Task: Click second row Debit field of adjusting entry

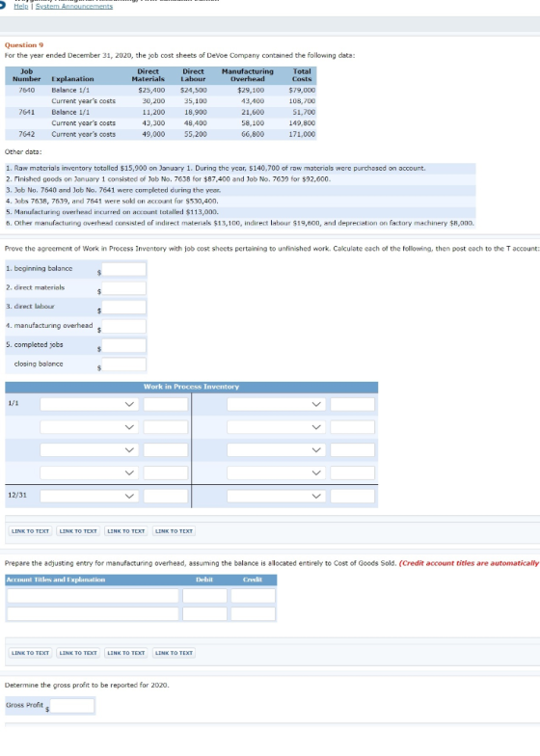Action: [x=204, y=613]
